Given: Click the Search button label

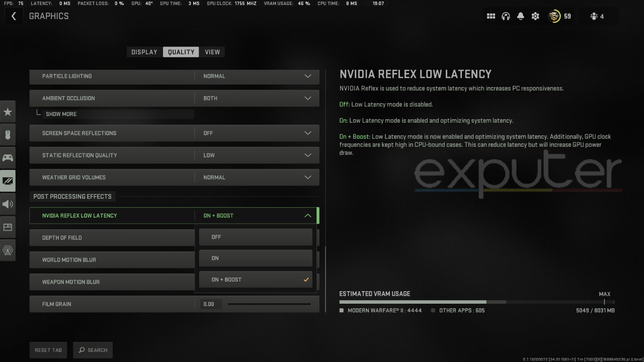Looking at the screenshot, I should pos(98,350).
